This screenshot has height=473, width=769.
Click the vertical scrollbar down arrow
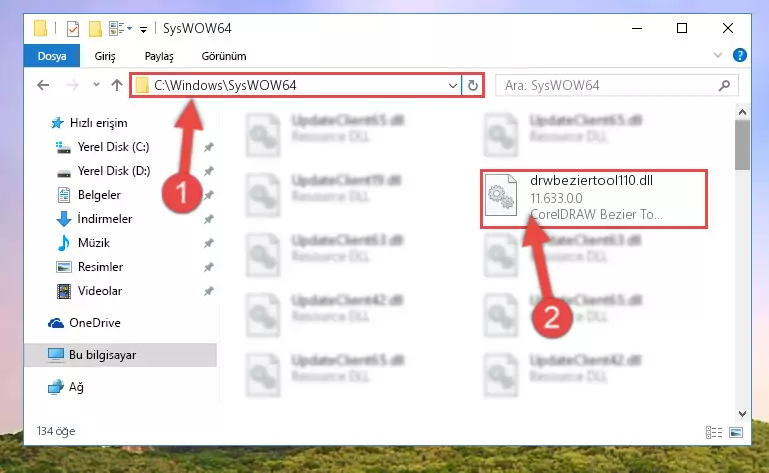742,414
